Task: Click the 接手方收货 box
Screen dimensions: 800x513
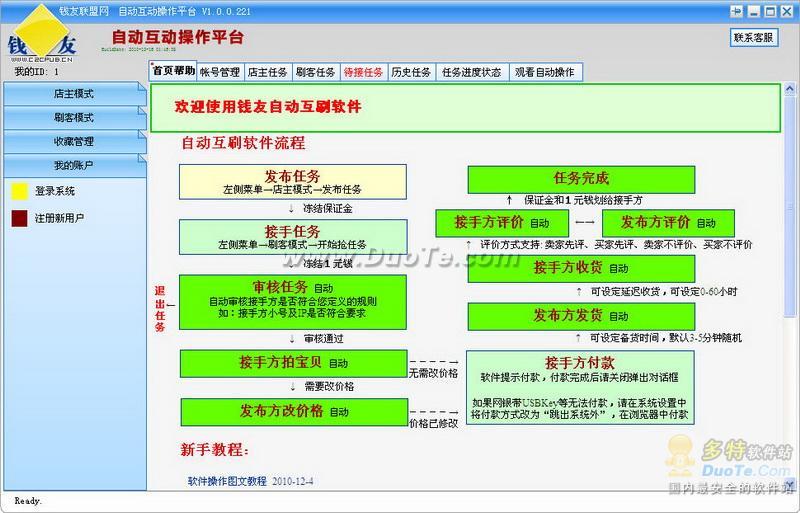Action: [581, 268]
